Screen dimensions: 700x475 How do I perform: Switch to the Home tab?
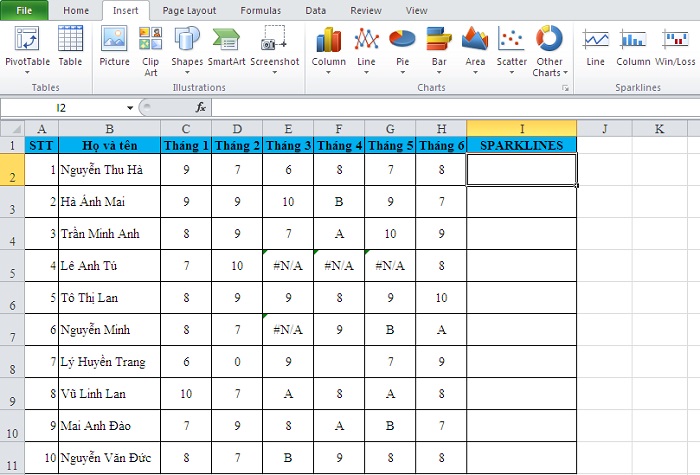coord(76,10)
